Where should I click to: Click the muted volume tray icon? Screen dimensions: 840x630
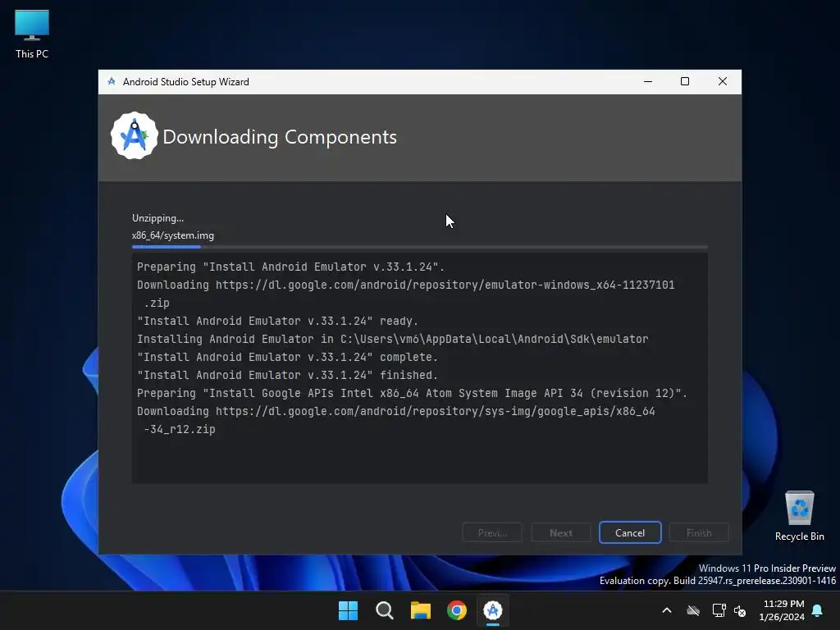741,610
